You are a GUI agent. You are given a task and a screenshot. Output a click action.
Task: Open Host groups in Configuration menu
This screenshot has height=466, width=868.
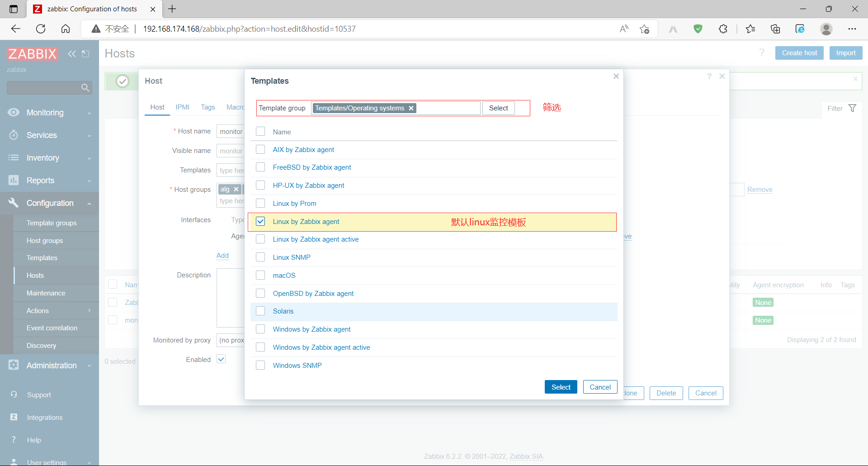pos(45,241)
